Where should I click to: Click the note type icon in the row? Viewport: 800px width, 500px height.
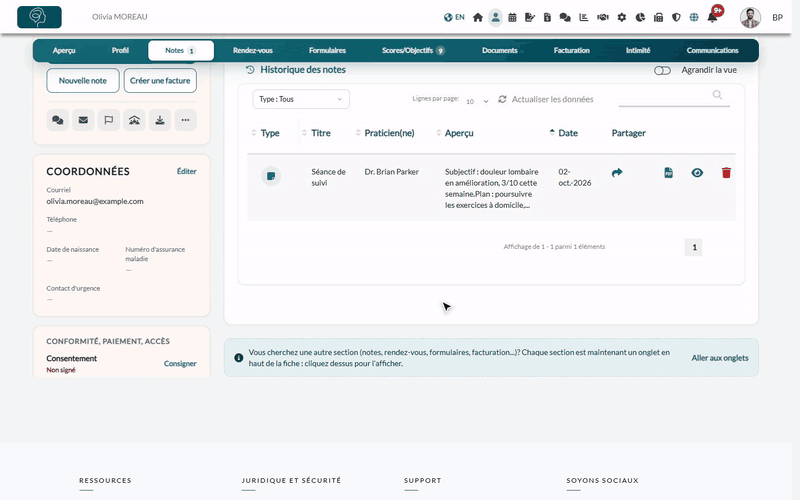tap(271, 176)
